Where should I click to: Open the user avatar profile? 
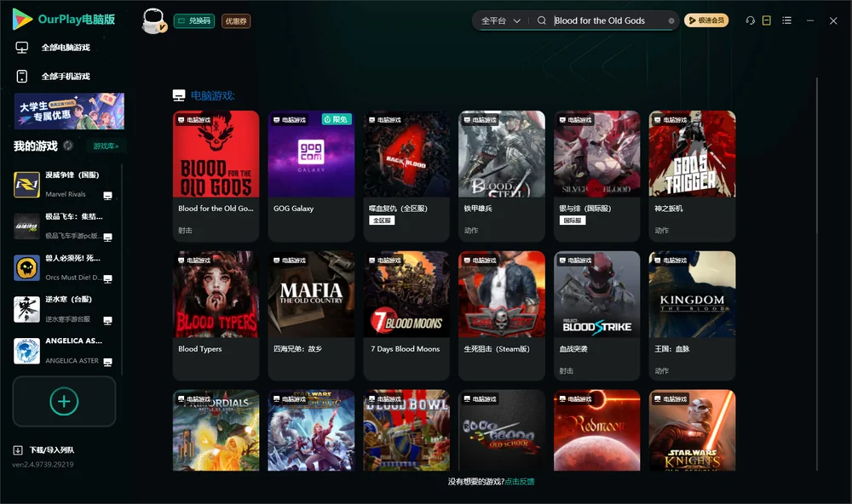(153, 20)
